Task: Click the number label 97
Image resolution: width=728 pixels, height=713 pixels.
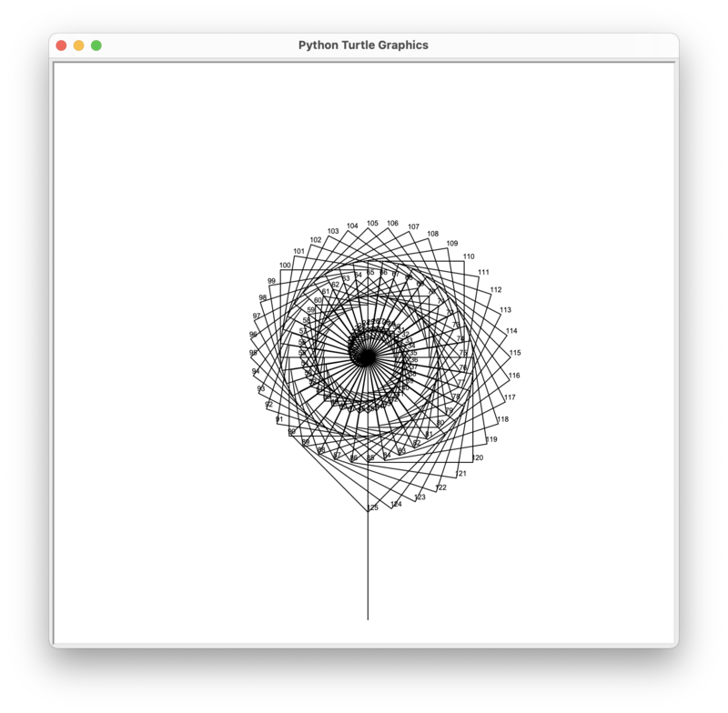Action: (257, 316)
